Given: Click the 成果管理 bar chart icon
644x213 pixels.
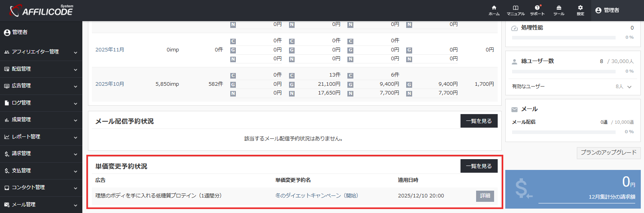Looking at the screenshot, I should pyautogui.click(x=7, y=120).
